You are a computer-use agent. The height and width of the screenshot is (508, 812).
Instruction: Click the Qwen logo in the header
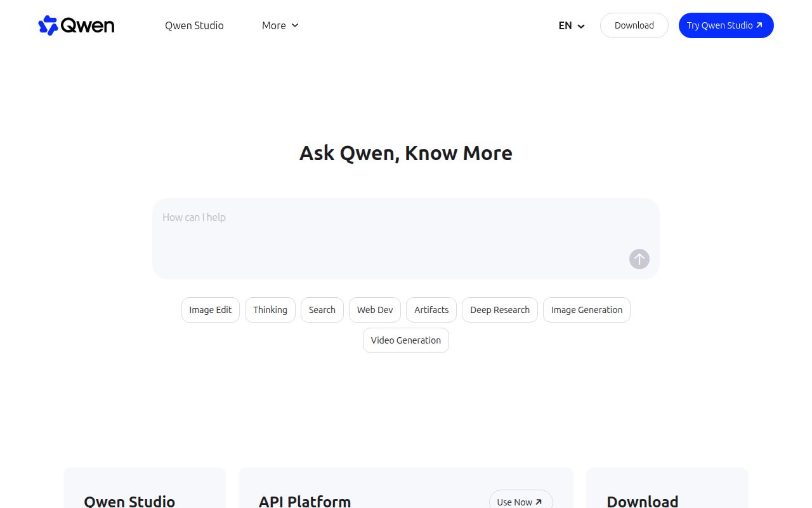tap(76, 25)
